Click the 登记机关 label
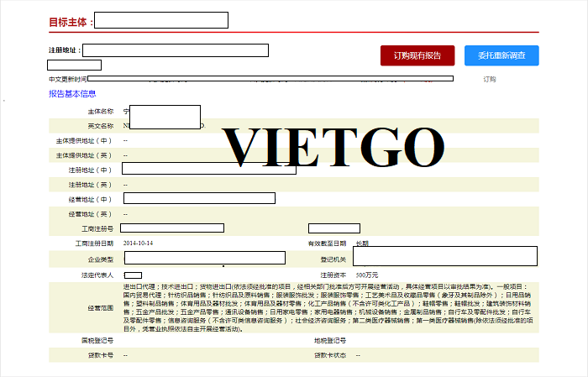 (333, 259)
